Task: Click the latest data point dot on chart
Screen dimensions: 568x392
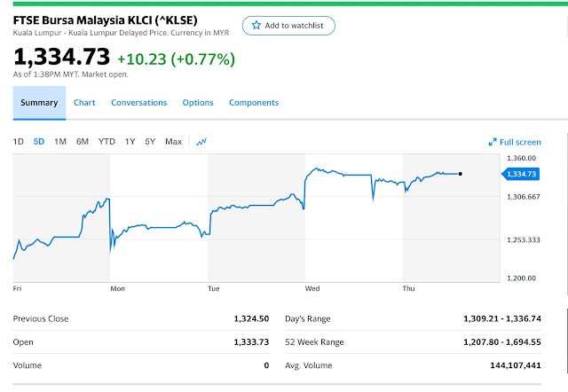Action: pyautogui.click(x=460, y=174)
